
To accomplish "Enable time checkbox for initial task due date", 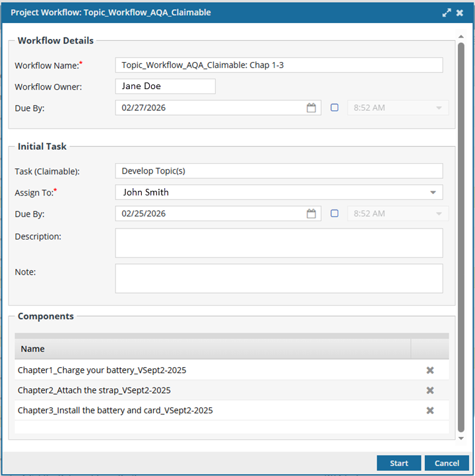I will 334,214.
